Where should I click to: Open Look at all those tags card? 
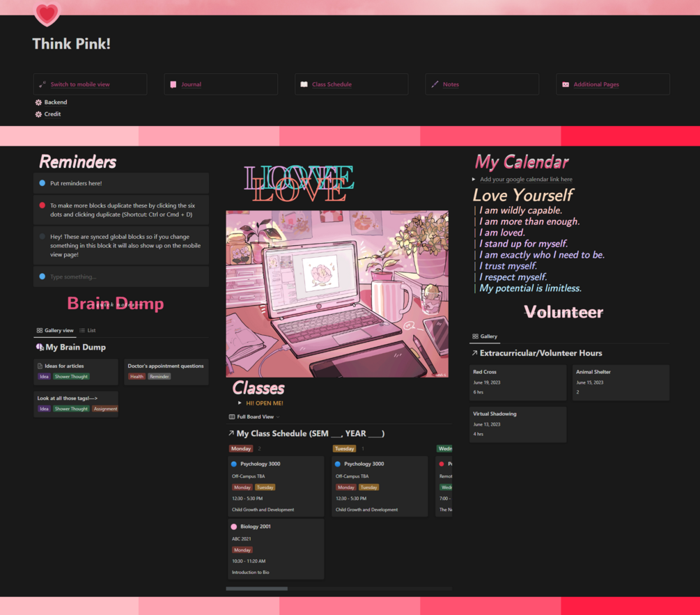pos(76,404)
